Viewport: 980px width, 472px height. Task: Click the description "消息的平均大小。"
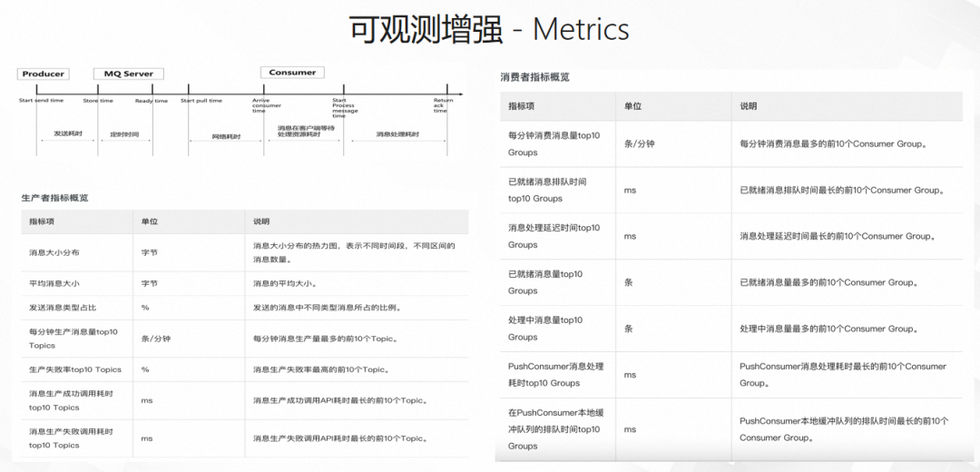(x=285, y=283)
